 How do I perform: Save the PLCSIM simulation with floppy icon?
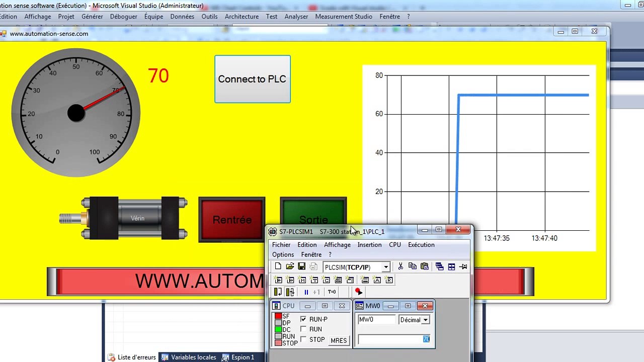point(301,266)
